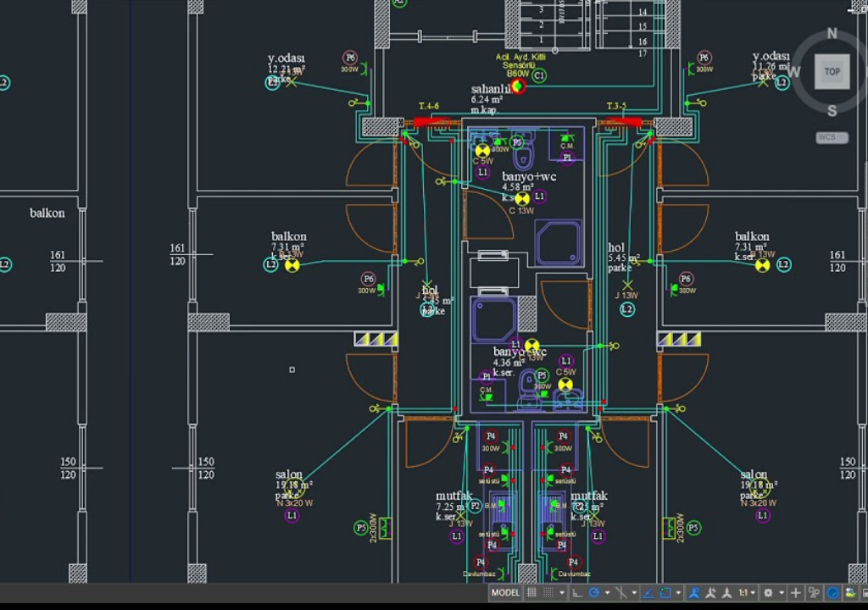Image resolution: width=868 pixels, height=610 pixels.
Task: Toggle ortho mode in status bar
Action: pyautogui.click(x=577, y=593)
